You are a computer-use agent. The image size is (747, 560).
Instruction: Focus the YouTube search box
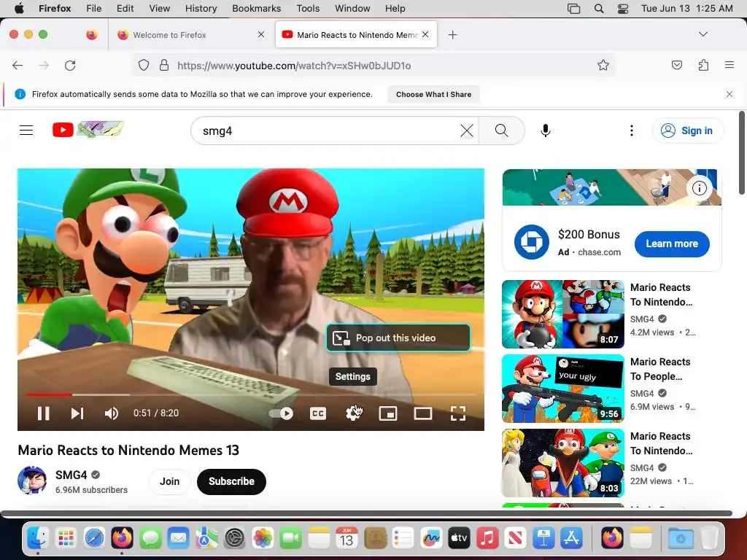[329, 131]
